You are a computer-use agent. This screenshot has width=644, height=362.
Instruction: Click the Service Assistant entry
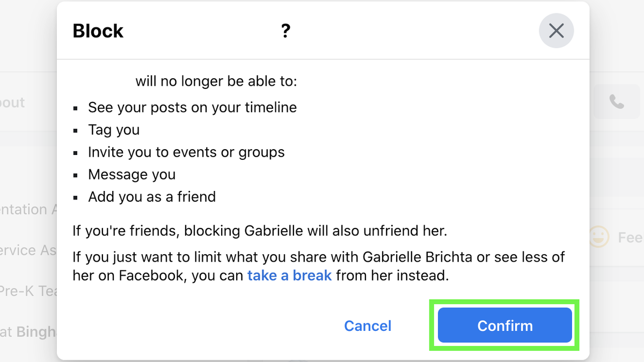24,250
